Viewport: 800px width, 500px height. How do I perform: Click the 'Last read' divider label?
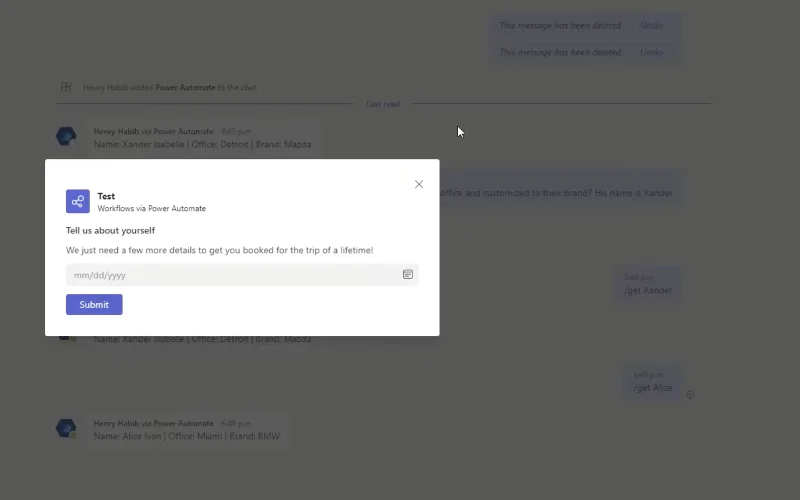(x=383, y=104)
